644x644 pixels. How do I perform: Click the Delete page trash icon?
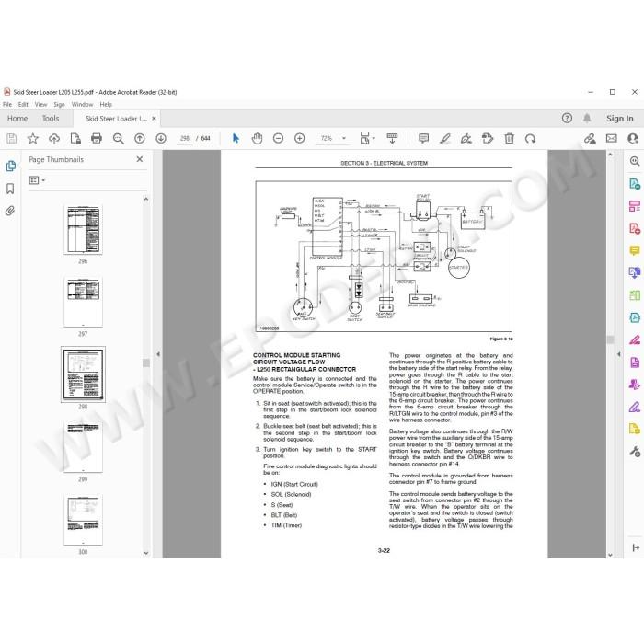point(510,138)
